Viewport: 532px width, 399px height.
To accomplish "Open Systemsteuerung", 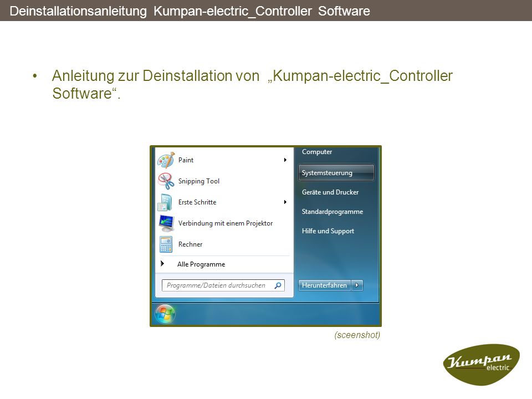I will 336,173.
